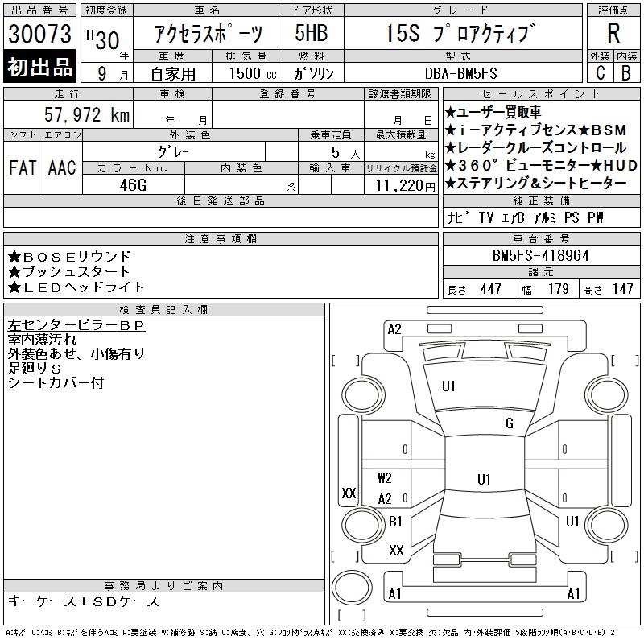Select the spare tire circle below the car diagram
Screen dimensions: 644x644
pyautogui.click(x=352, y=588)
